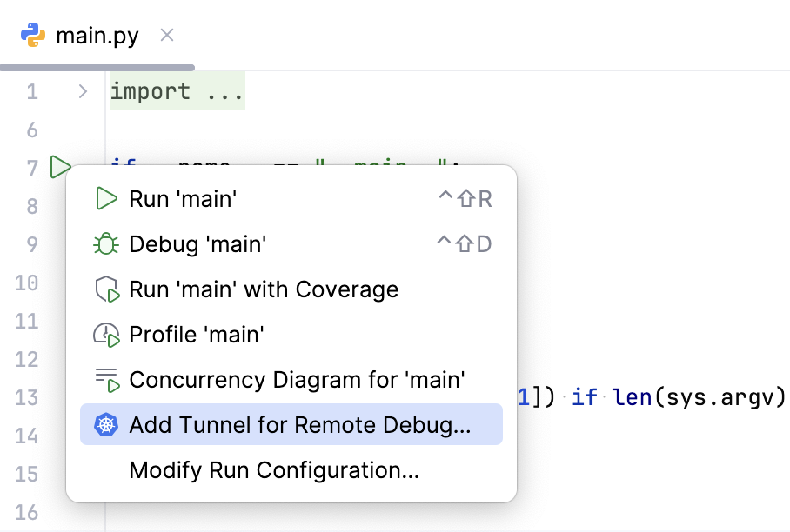790x532 pixels.
Task: Click the Kubernetes wheel icon for Remote Debug tunnel
Action: click(106, 424)
